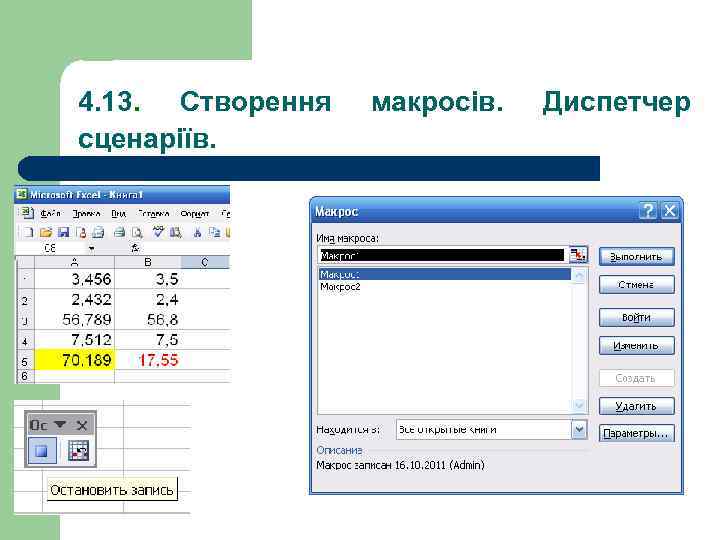
Task: Open the Формат menu
Action: [x=195, y=214]
